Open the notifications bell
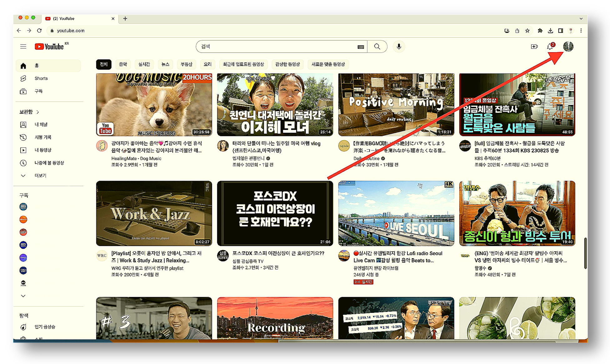Screen dimensions: 610x364 pyautogui.click(x=550, y=47)
